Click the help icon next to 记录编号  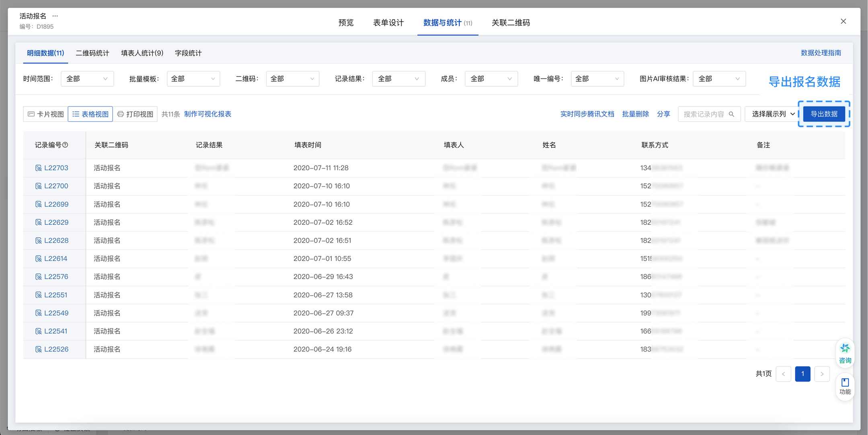pos(66,145)
